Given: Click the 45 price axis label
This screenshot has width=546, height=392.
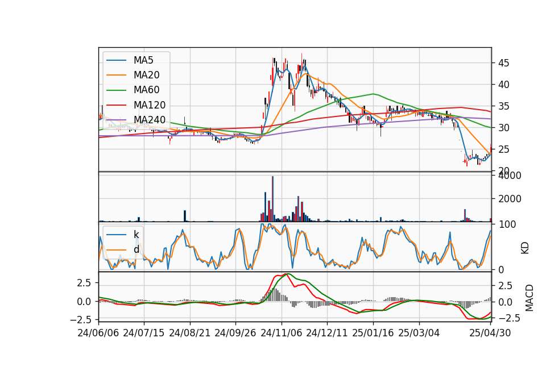Looking at the screenshot, I should point(503,63).
